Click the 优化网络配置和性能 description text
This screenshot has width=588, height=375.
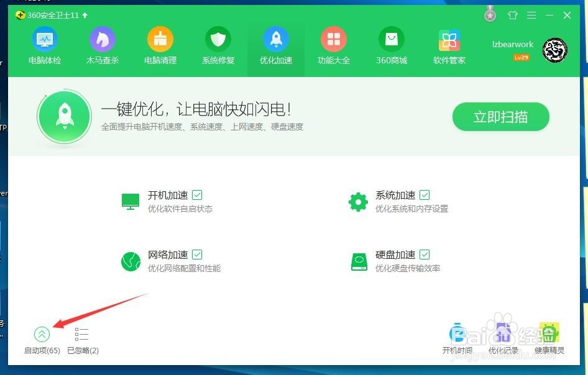click(184, 268)
